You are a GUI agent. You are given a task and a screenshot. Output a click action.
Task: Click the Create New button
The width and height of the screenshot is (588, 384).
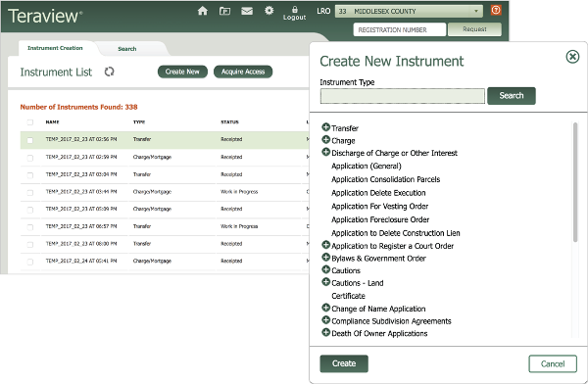[x=182, y=72]
